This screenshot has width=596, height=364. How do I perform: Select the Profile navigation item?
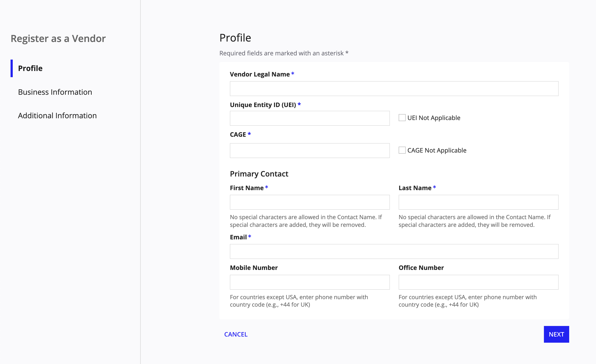pos(30,68)
